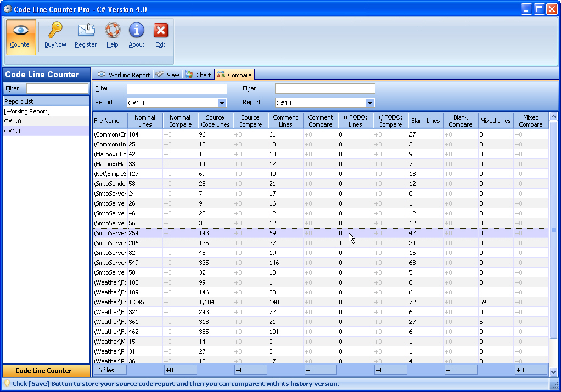Sort by Comment Lines column header
Viewport: 561px width, 392px height.
click(x=285, y=121)
